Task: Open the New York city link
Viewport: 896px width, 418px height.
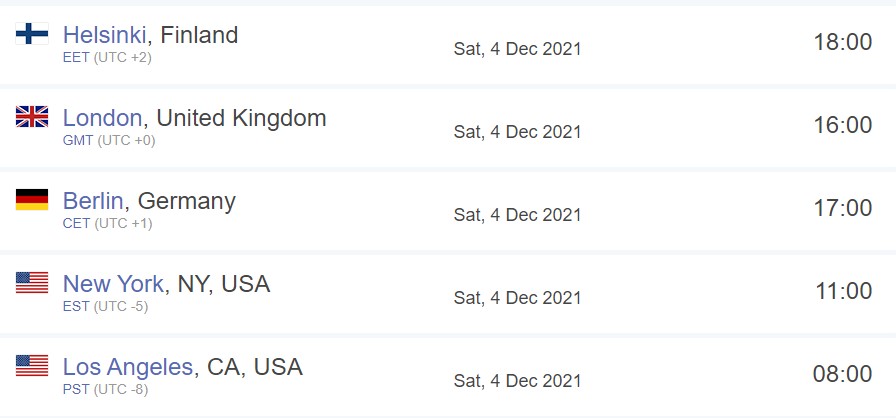Action: [x=113, y=284]
